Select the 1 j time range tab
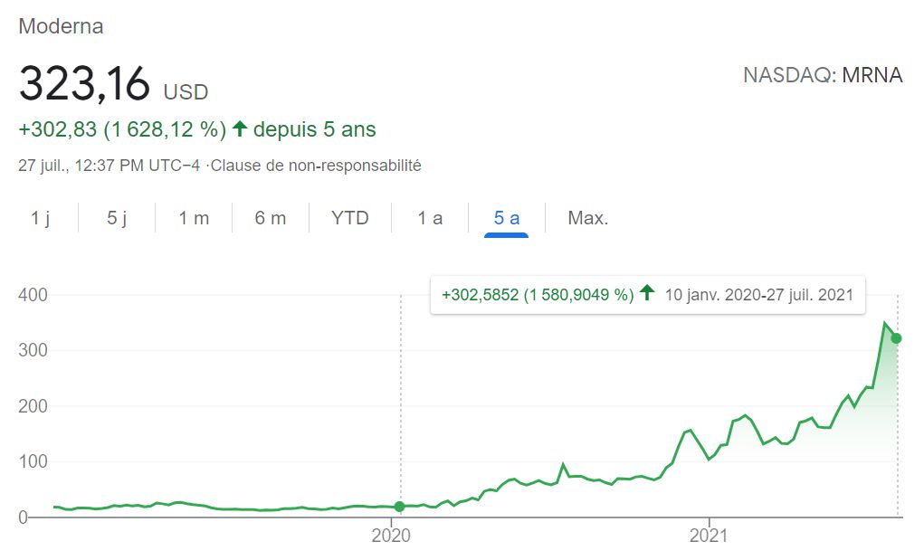The height and width of the screenshot is (560, 924). point(40,218)
